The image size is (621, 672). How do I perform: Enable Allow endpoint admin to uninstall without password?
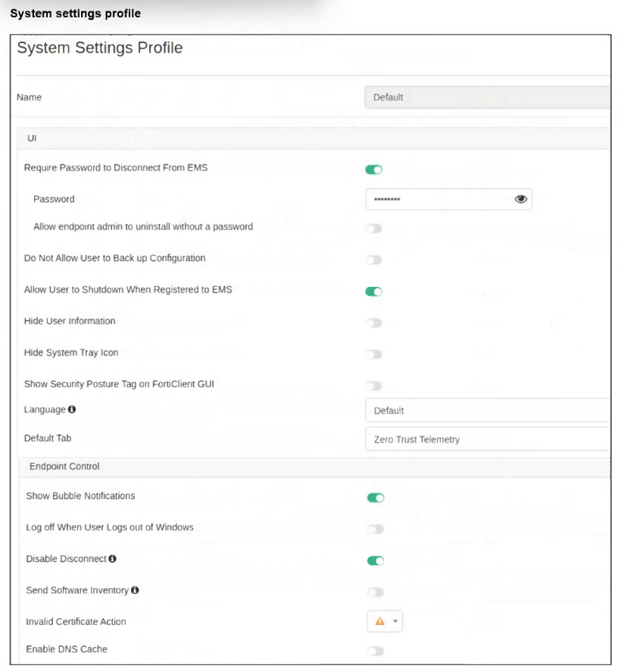pos(374,228)
